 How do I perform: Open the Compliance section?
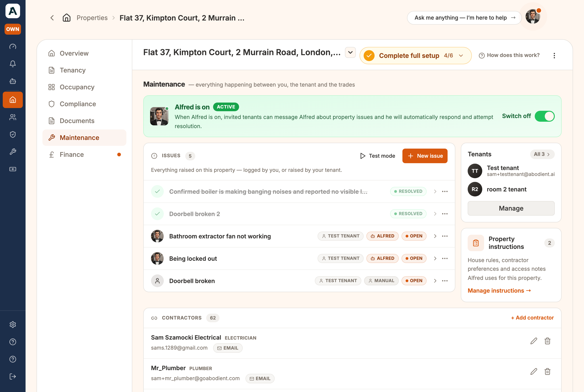84,104
